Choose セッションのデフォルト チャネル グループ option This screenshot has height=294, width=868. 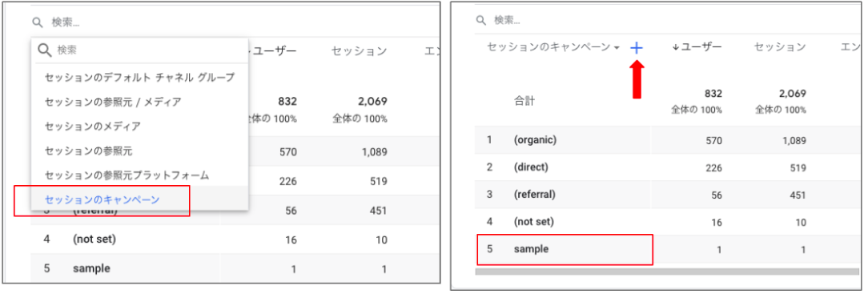139,78
